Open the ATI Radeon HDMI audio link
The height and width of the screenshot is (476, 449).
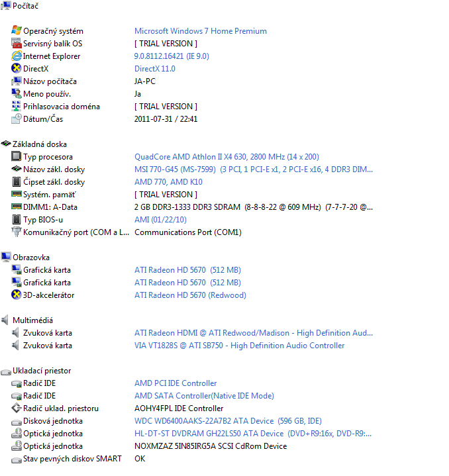point(254,333)
